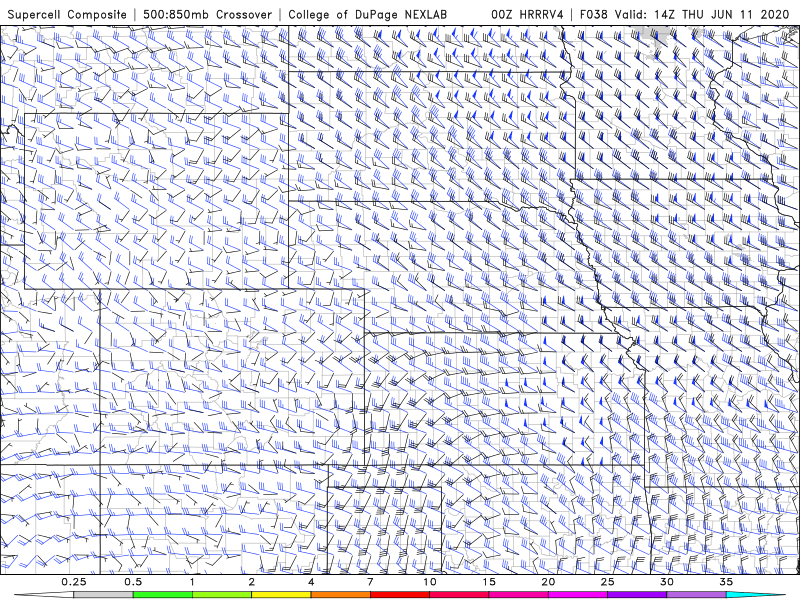800x600 pixels.
Task: Click the '1' legend value
Action: click(x=192, y=582)
